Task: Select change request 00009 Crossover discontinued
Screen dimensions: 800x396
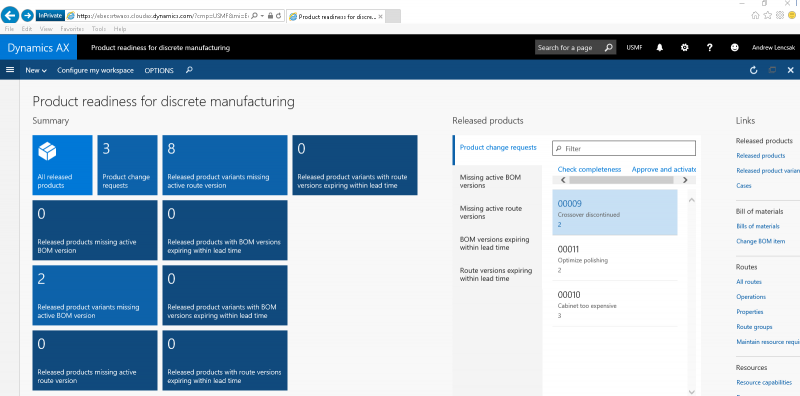Action: pos(615,212)
